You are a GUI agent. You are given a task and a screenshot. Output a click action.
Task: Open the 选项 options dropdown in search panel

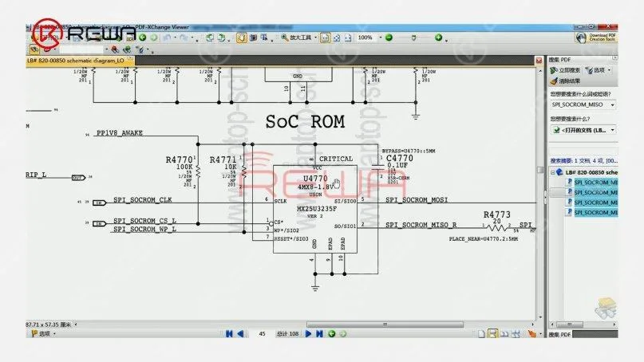pyautogui.click(x=597, y=70)
